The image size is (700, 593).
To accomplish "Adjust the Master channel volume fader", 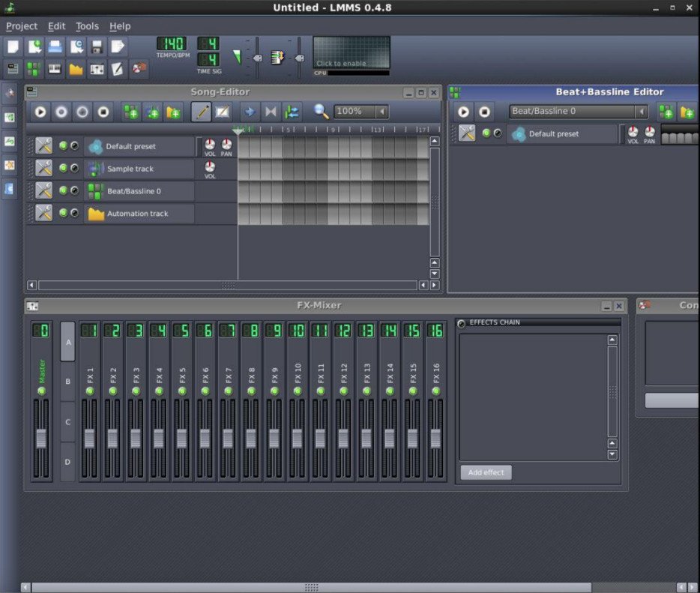I will coord(40,439).
